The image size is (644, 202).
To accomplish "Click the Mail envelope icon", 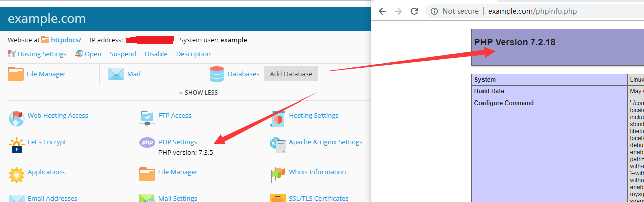I will click(x=116, y=74).
